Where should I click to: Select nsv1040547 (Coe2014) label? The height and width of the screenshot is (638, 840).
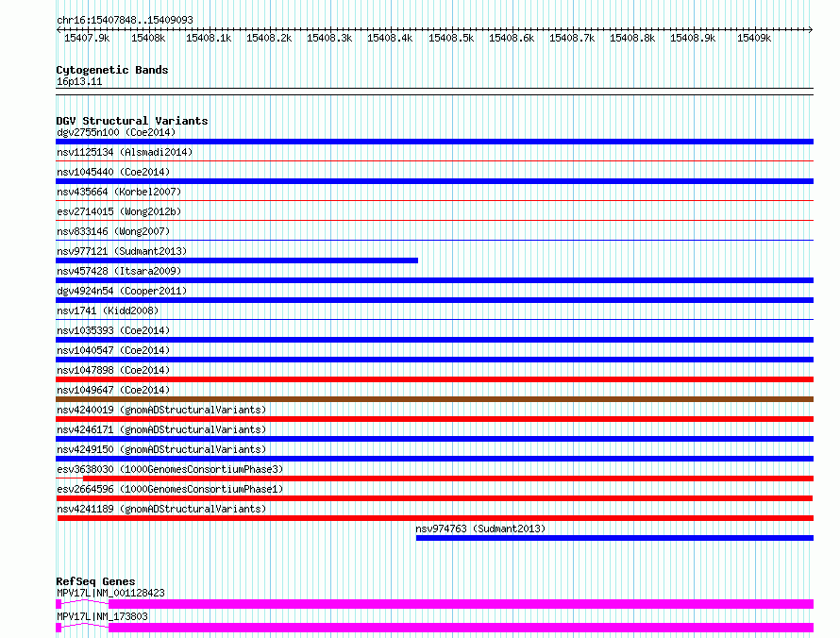point(113,350)
